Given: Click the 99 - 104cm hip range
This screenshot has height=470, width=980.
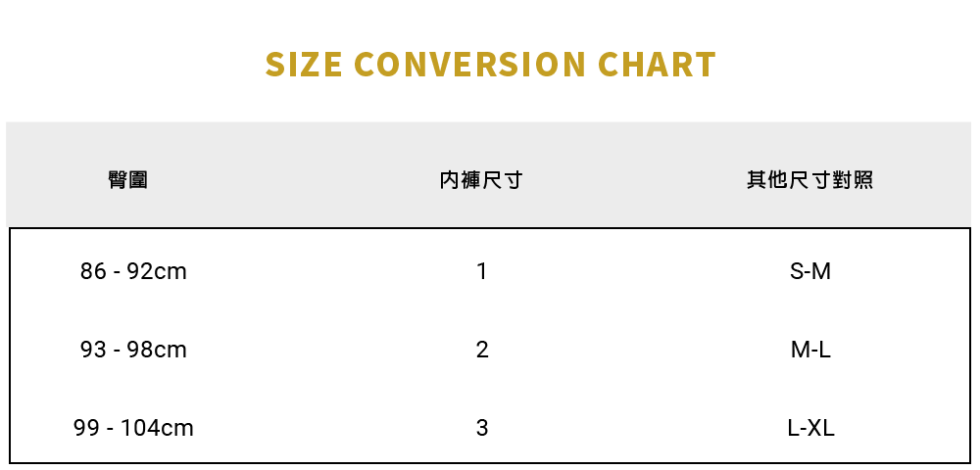Looking at the screenshot, I should [x=133, y=428].
